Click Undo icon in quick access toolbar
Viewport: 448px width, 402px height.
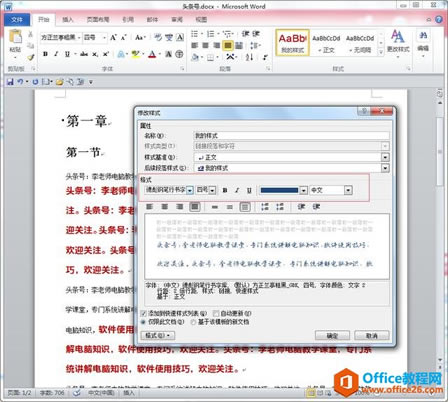tap(20, 82)
